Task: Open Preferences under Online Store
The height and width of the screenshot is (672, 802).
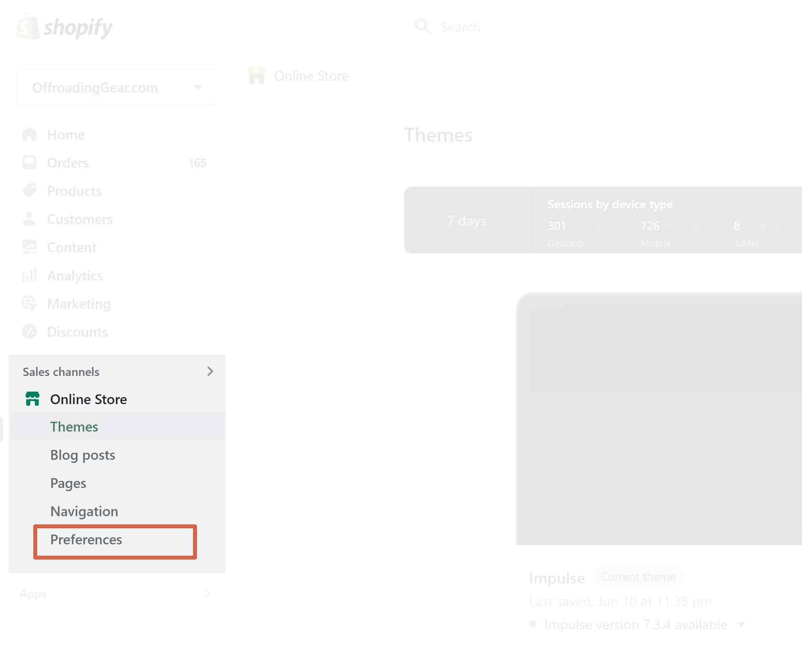Action: coord(86,540)
